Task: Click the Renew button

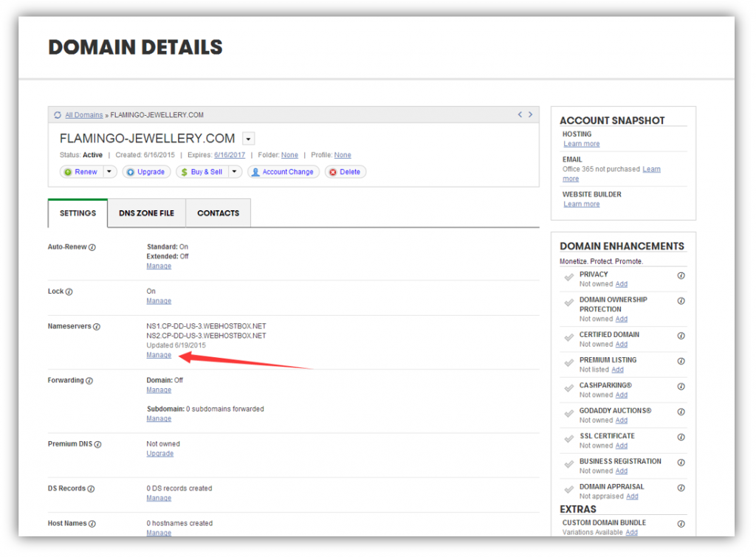Action: (x=81, y=172)
